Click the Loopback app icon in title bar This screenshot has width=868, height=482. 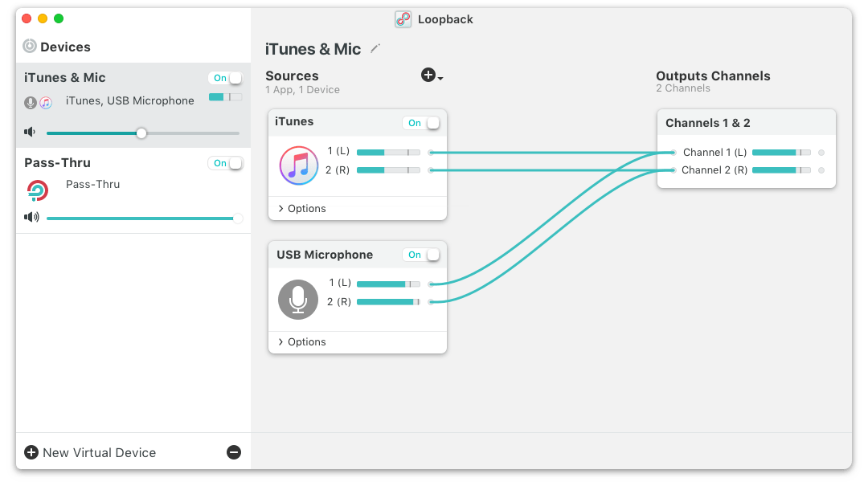tap(403, 19)
